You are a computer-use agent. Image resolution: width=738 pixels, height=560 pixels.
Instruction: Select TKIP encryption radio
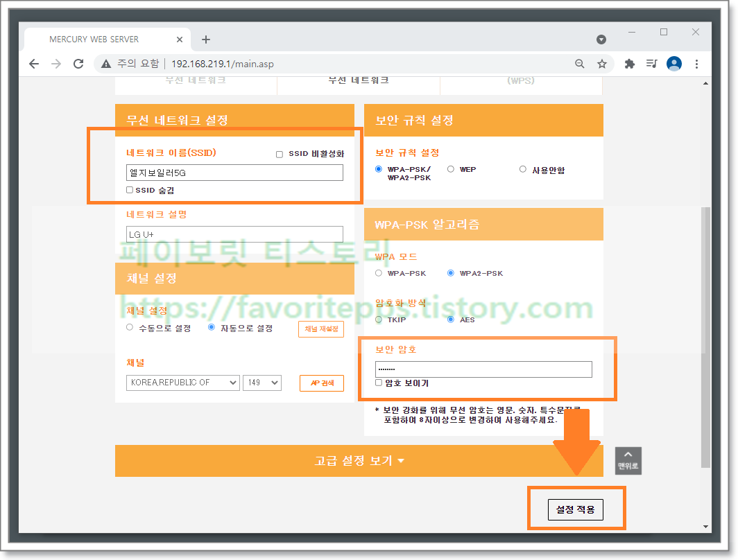coord(379,320)
